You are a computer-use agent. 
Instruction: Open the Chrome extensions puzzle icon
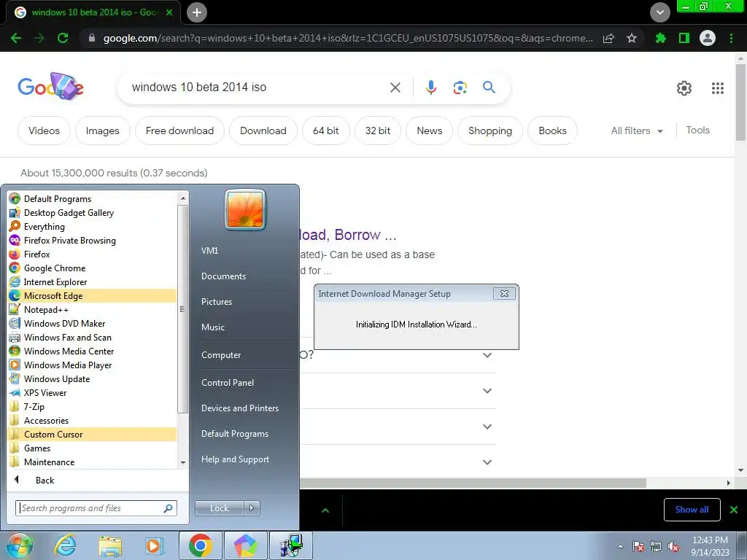point(661,38)
